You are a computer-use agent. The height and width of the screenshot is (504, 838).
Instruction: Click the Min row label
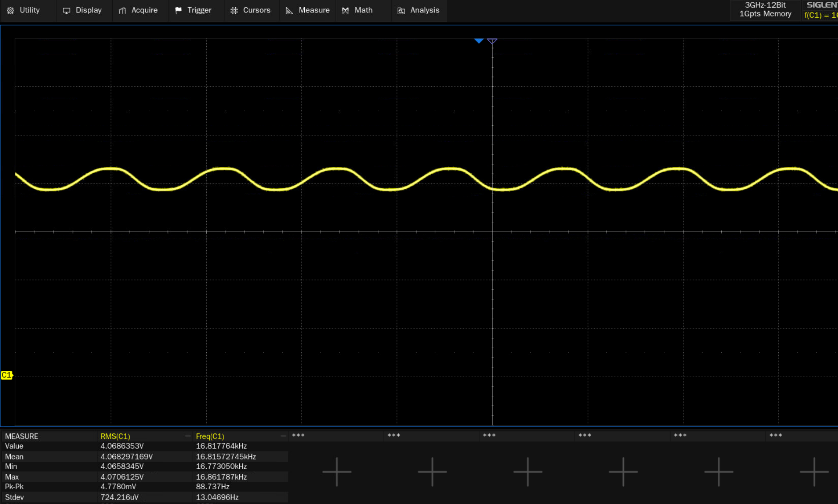pyautogui.click(x=11, y=467)
